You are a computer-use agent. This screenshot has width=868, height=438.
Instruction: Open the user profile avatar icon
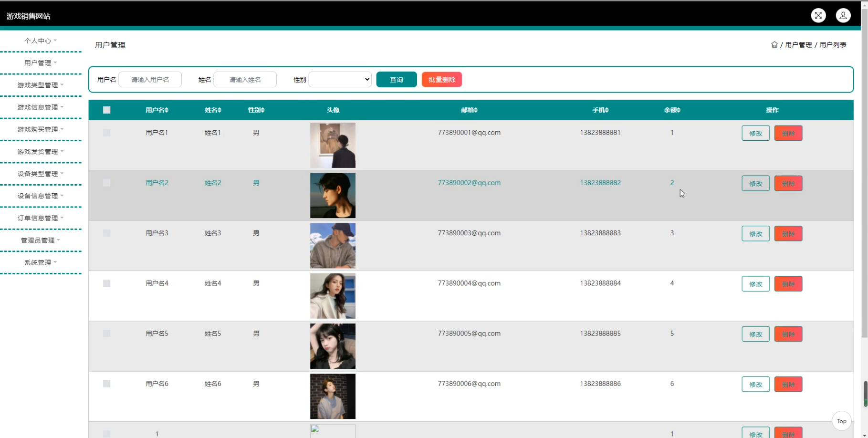pyautogui.click(x=843, y=16)
